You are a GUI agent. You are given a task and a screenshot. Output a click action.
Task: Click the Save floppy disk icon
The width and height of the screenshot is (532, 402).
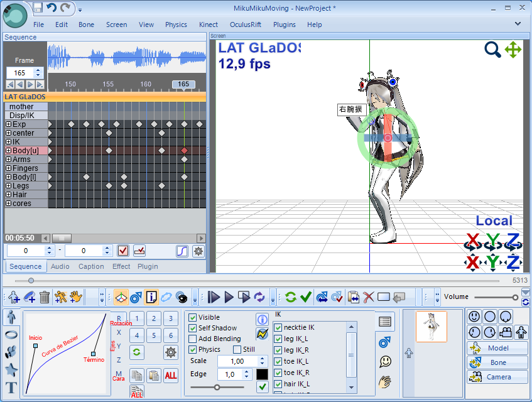[x=38, y=8]
